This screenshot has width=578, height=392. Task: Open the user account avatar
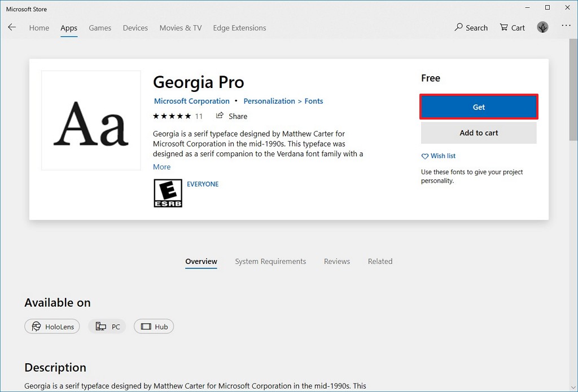(x=542, y=27)
